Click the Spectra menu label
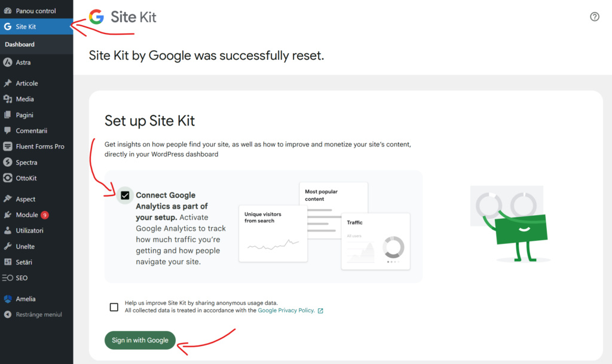 pos(26,163)
